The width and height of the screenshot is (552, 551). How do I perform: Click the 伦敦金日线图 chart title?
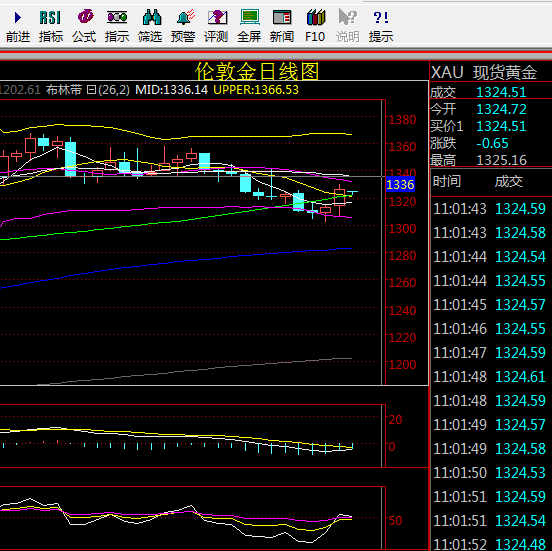tap(257, 71)
